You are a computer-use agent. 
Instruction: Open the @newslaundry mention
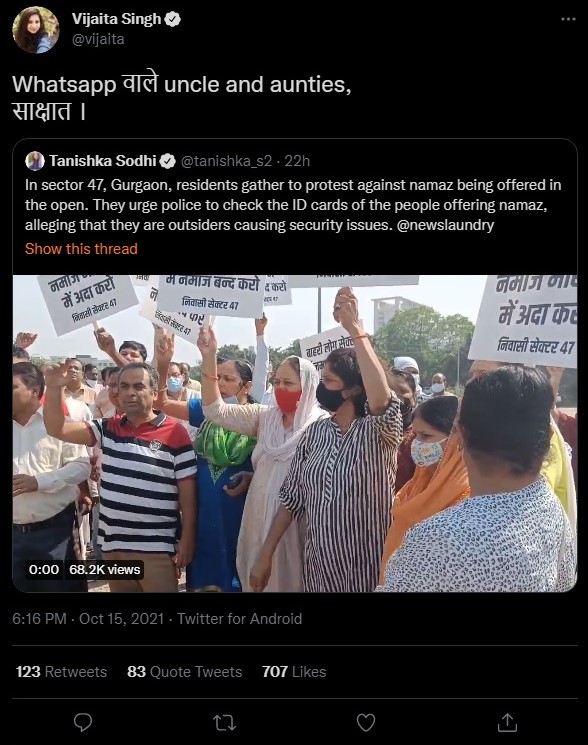[445, 225]
